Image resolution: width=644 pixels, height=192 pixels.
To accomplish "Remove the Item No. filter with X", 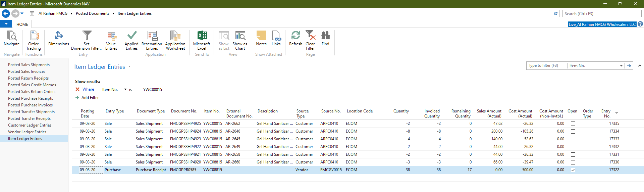I will coord(77,89).
